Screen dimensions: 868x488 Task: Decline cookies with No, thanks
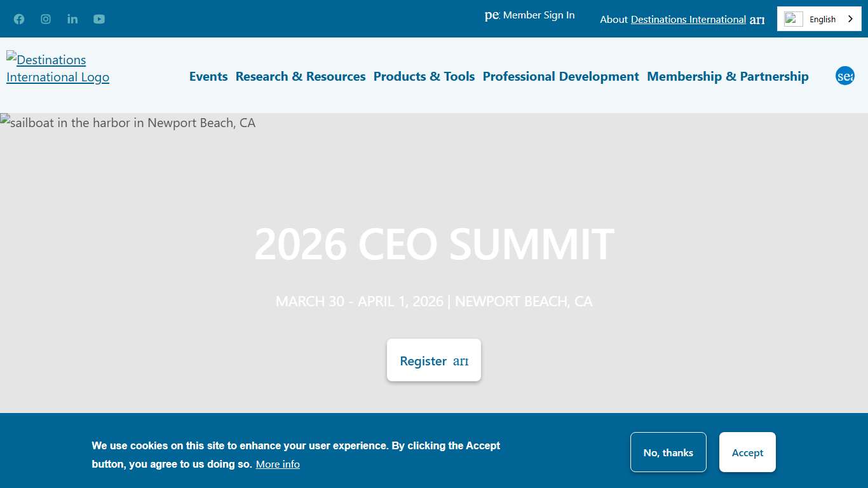pyautogui.click(x=668, y=452)
